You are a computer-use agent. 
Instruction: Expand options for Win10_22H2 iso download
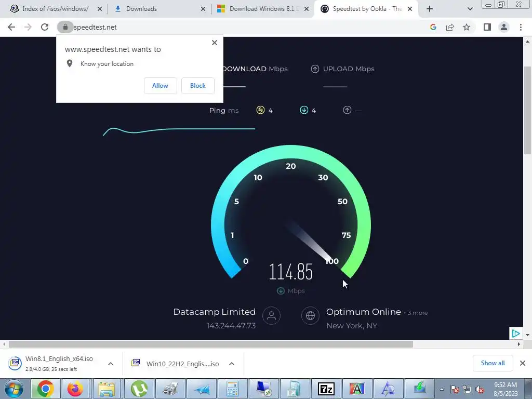click(232, 364)
